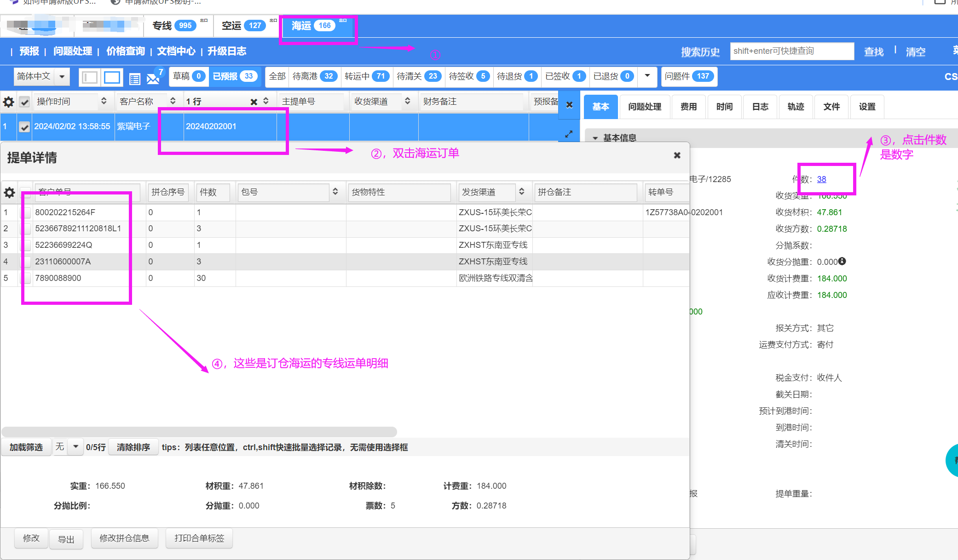Collapse the 基本信息 section
The width and height of the screenshot is (958, 560).
[595, 138]
